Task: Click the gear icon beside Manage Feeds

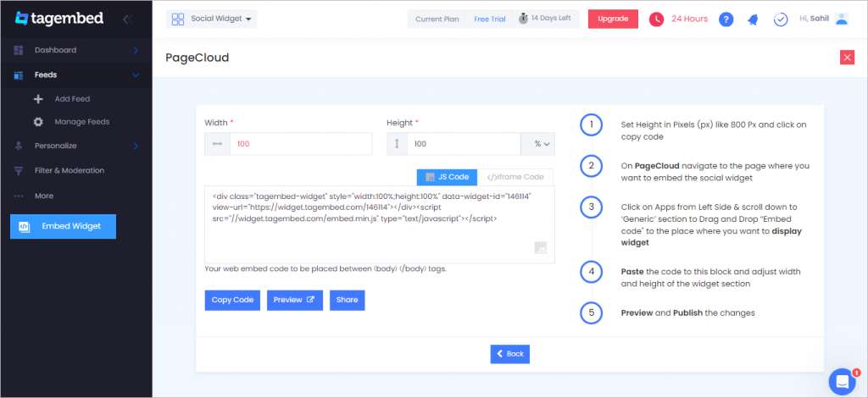Action: 38,122
